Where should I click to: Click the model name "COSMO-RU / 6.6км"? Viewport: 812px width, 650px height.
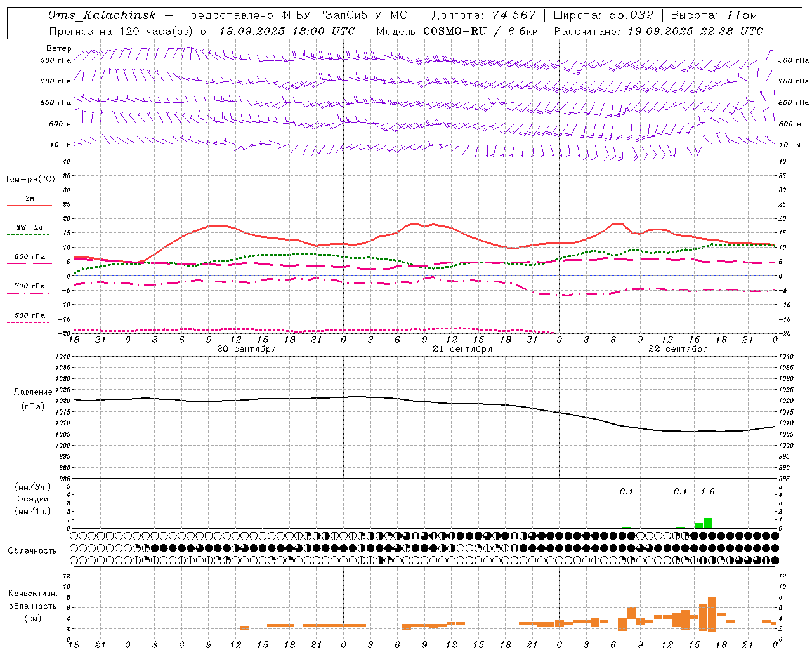pos(481,31)
